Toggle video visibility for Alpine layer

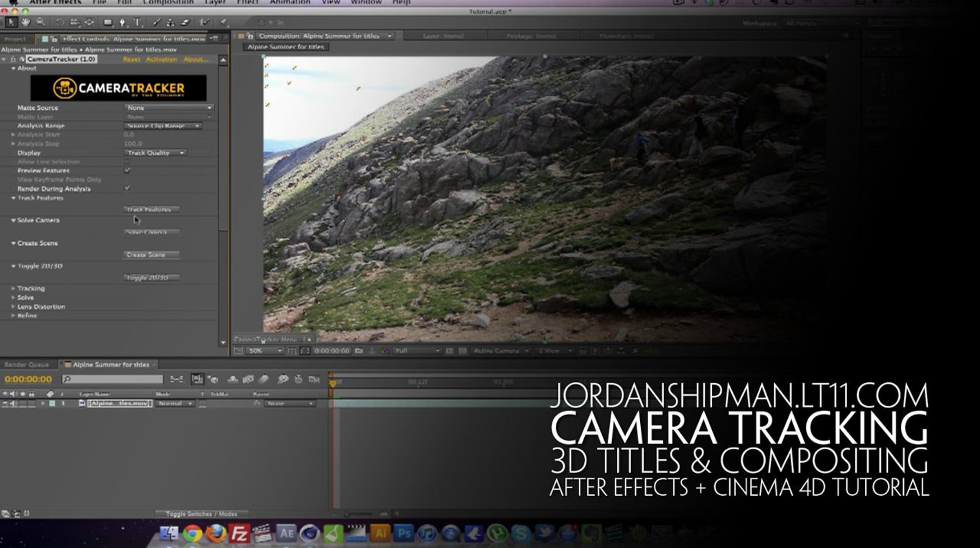pyautogui.click(x=4, y=403)
